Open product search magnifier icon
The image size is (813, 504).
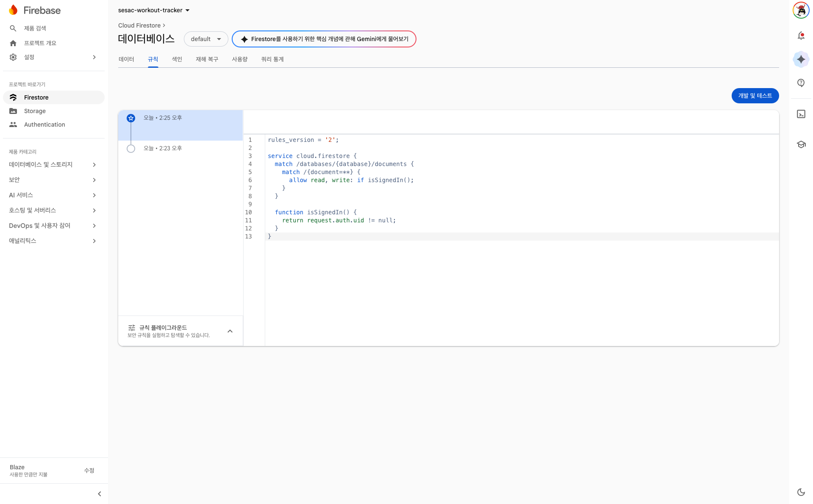pos(13,28)
